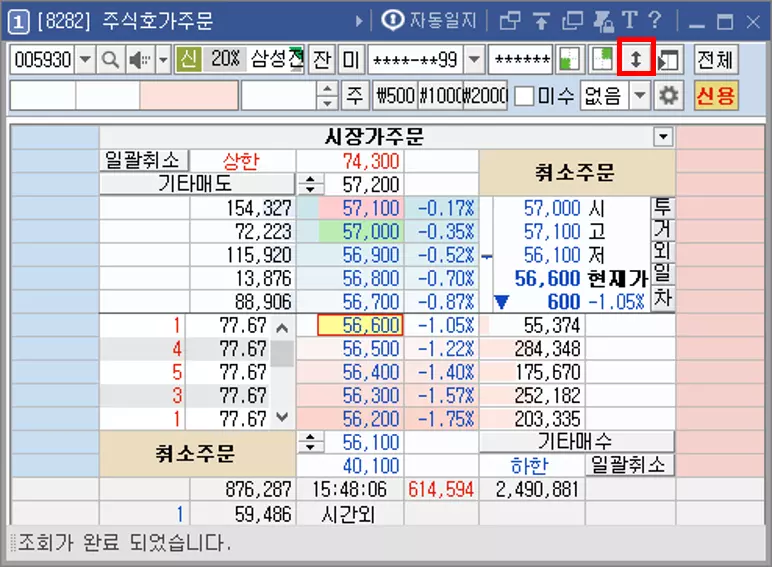The image size is (772, 567).
Task: Click the 기타매수 button
Action: click(x=577, y=441)
